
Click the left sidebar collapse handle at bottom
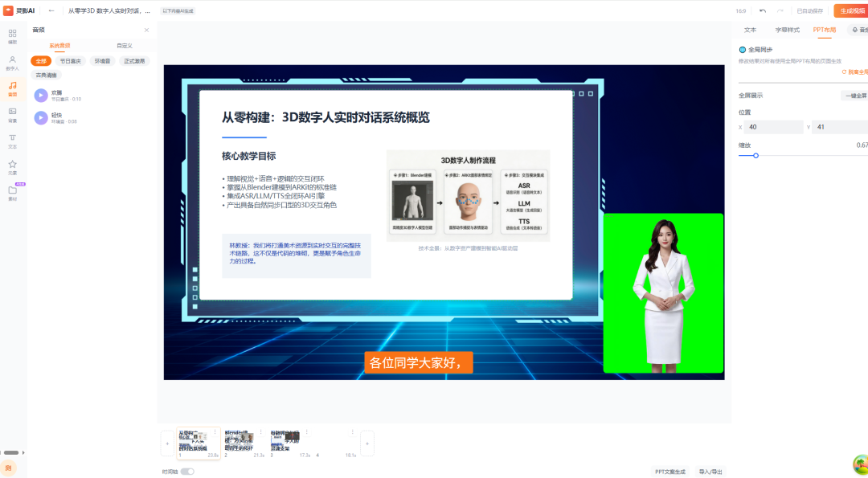11,452
